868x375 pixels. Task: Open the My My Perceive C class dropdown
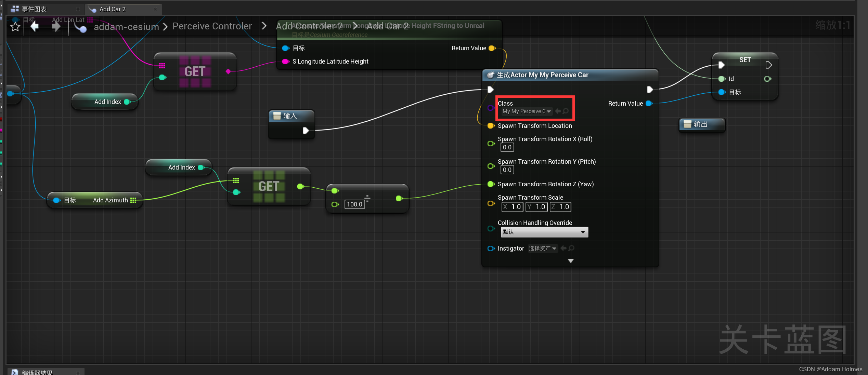coord(526,111)
